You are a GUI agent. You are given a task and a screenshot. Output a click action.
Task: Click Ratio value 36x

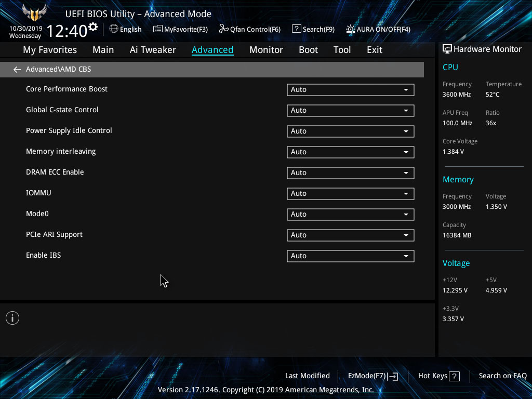[x=490, y=123]
